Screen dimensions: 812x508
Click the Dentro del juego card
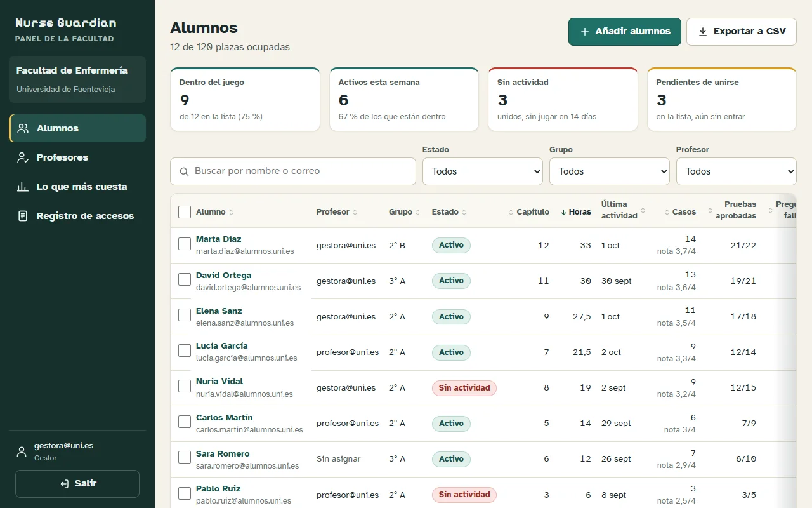245,100
